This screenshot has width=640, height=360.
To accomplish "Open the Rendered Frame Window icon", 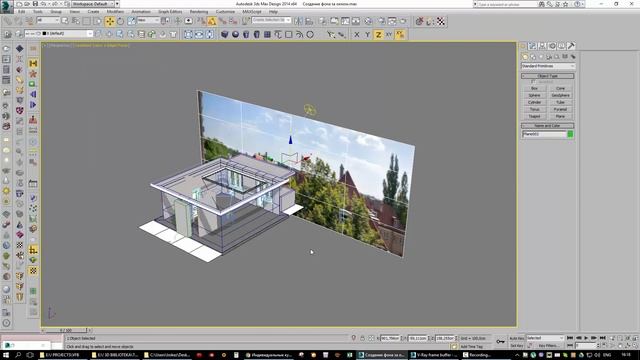I will 392,21.
